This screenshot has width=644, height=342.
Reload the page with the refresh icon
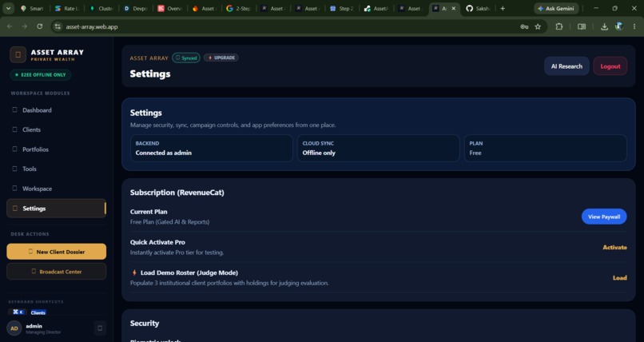[x=39, y=26]
